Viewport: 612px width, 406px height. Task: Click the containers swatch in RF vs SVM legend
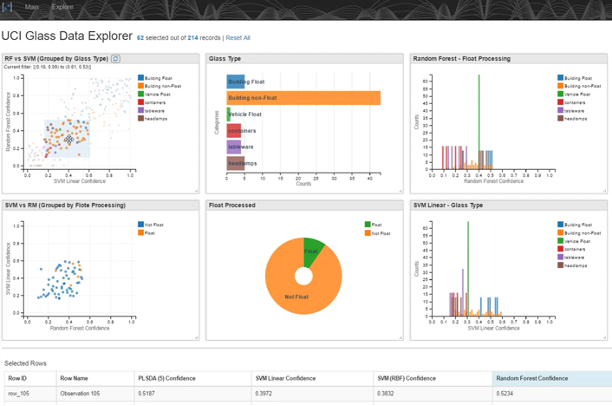pyautogui.click(x=141, y=102)
